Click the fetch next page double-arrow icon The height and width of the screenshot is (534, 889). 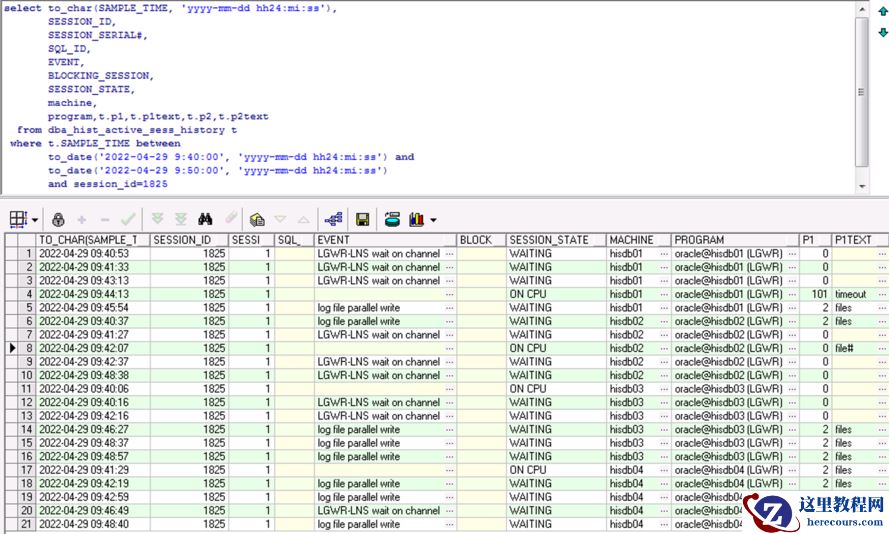pyautogui.click(x=157, y=219)
